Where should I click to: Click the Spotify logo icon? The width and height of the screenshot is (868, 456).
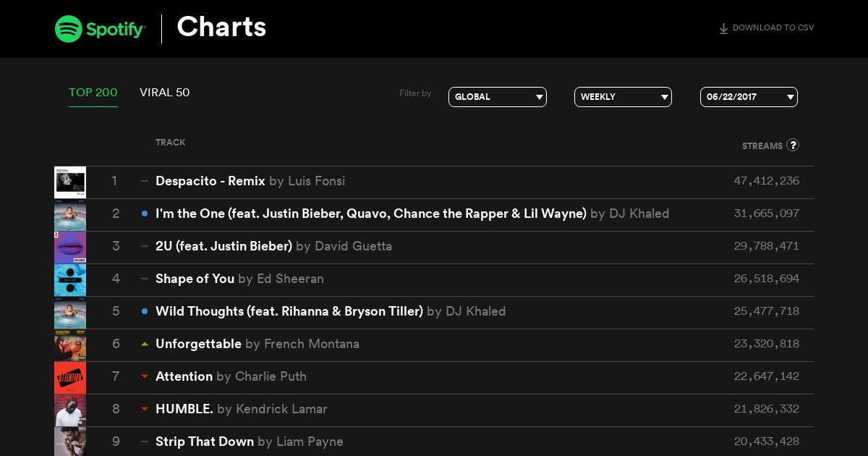pyautogui.click(x=68, y=28)
